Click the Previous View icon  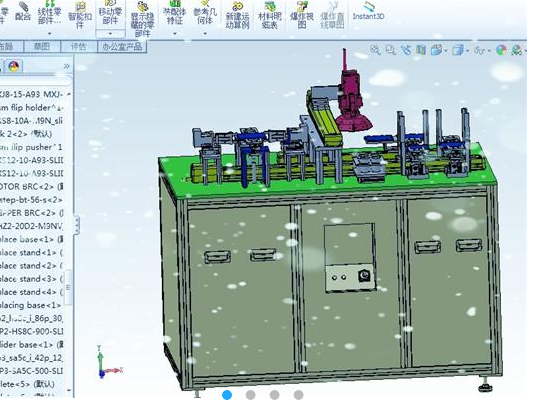pyautogui.click(x=406, y=50)
